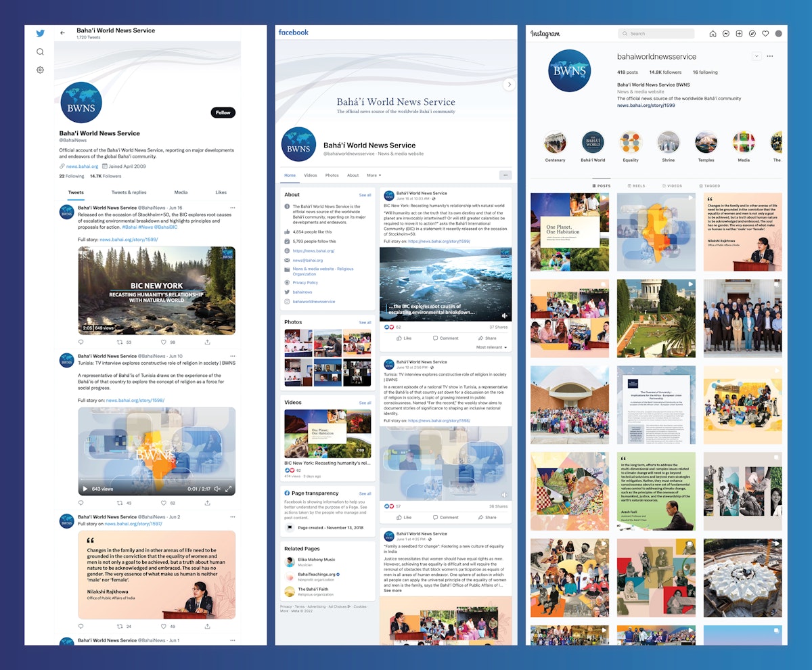Open Facebook sidebar One Planet video thumbnail
This screenshot has width=812, height=670.
click(x=328, y=433)
